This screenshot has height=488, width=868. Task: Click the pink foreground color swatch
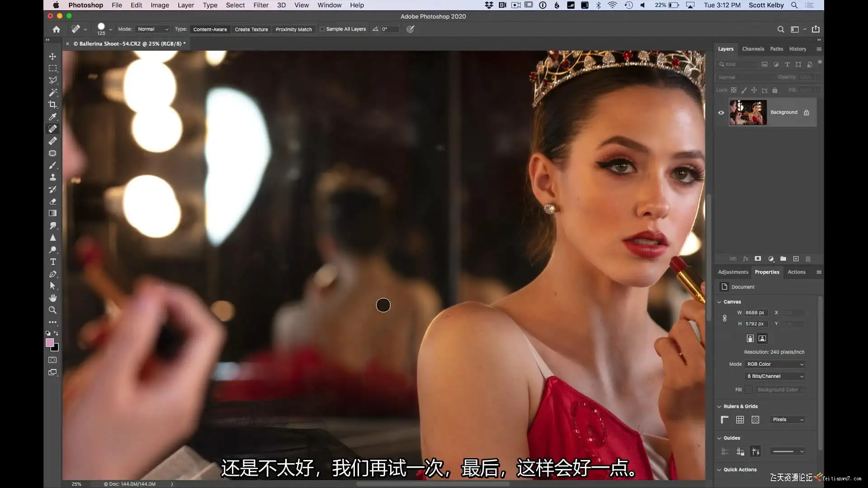tap(50, 343)
